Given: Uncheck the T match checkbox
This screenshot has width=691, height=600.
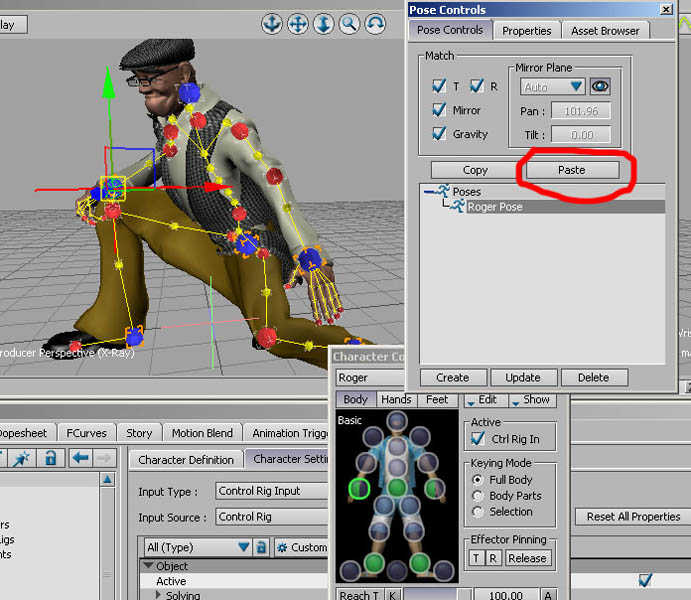Looking at the screenshot, I should (439, 86).
